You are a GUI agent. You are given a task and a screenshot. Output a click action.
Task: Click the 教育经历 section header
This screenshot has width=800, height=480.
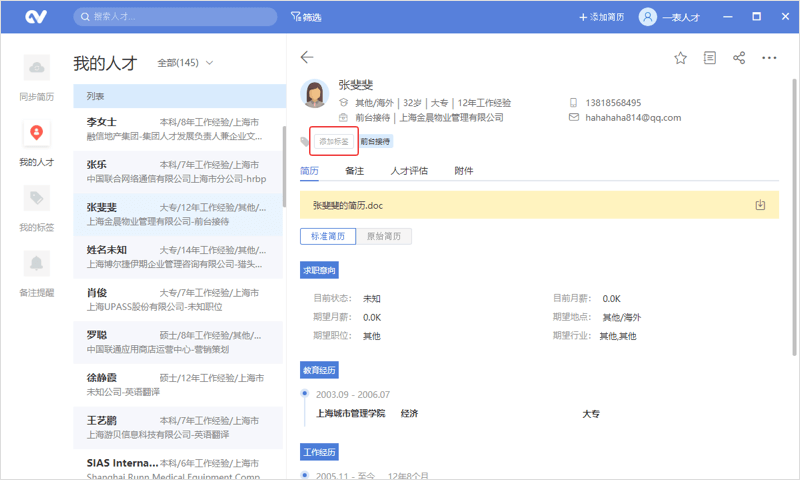point(319,370)
